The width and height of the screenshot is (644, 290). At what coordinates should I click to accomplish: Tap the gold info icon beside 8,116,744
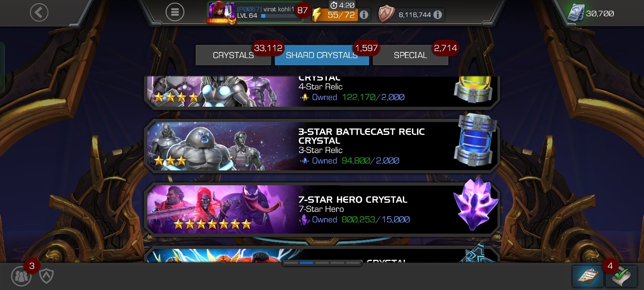[438, 15]
